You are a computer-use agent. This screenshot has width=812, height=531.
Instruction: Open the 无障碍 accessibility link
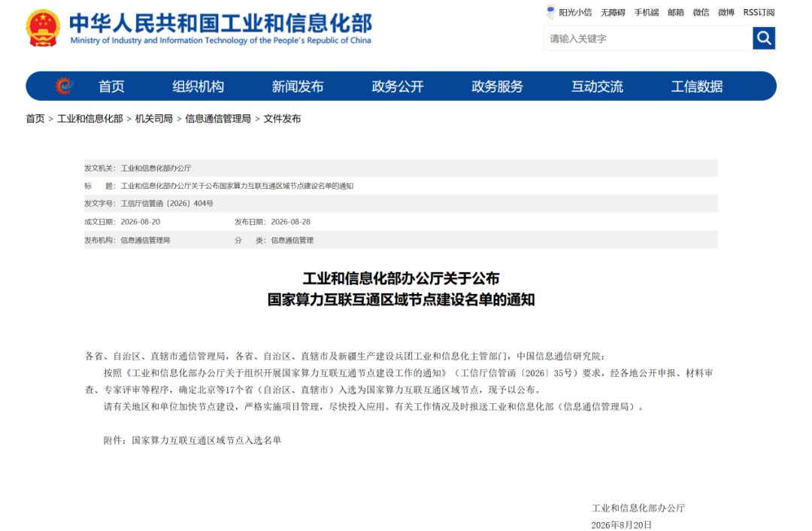(x=613, y=13)
